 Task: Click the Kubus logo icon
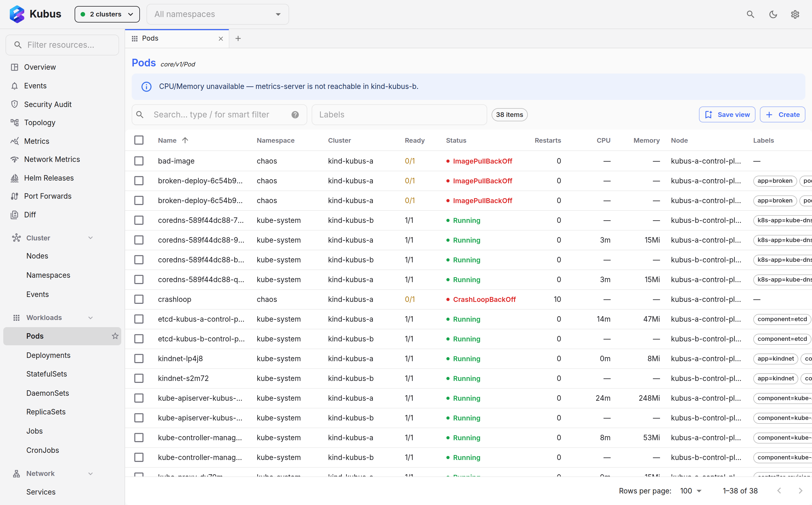(x=17, y=14)
